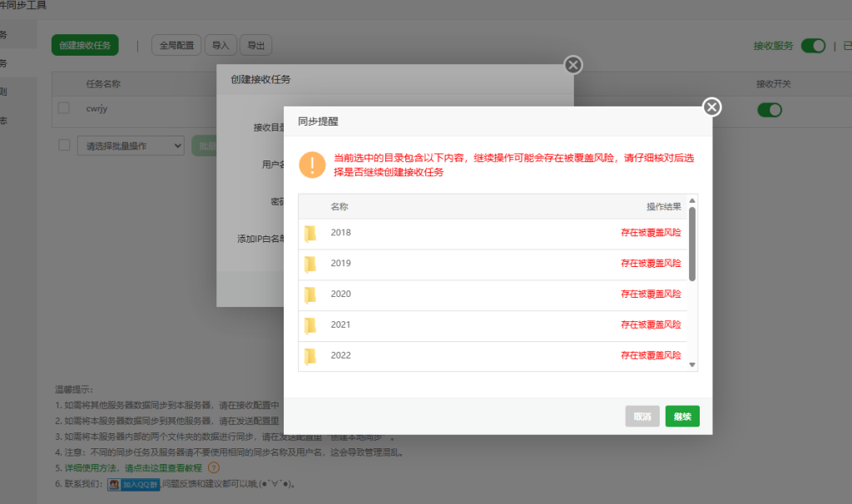
Task: Click the 加入QQ群 badge icon
Action: [x=134, y=484]
